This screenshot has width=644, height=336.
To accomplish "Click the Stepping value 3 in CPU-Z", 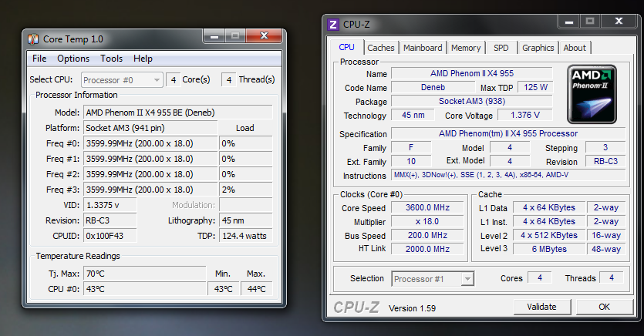I will point(605,148).
